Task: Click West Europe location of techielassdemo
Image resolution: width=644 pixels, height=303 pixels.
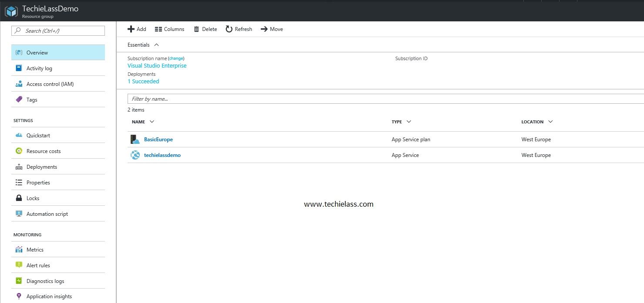Action: coord(536,155)
